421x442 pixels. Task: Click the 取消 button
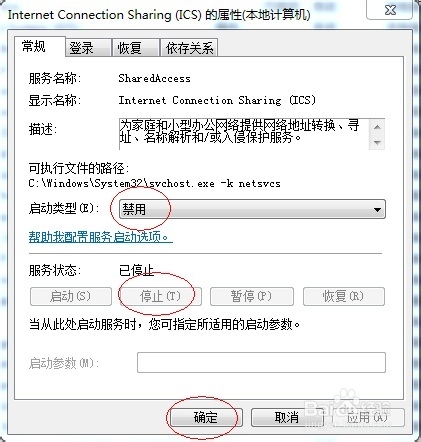tap(287, 417)
